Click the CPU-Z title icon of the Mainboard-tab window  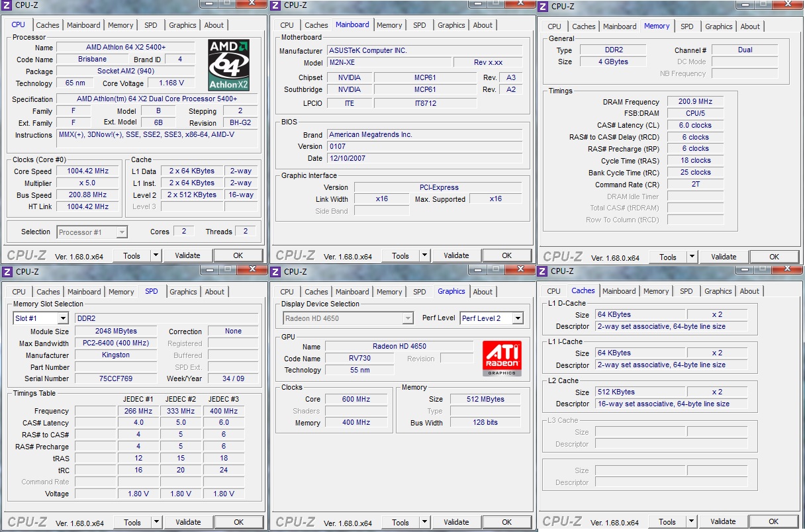point(275,5)
